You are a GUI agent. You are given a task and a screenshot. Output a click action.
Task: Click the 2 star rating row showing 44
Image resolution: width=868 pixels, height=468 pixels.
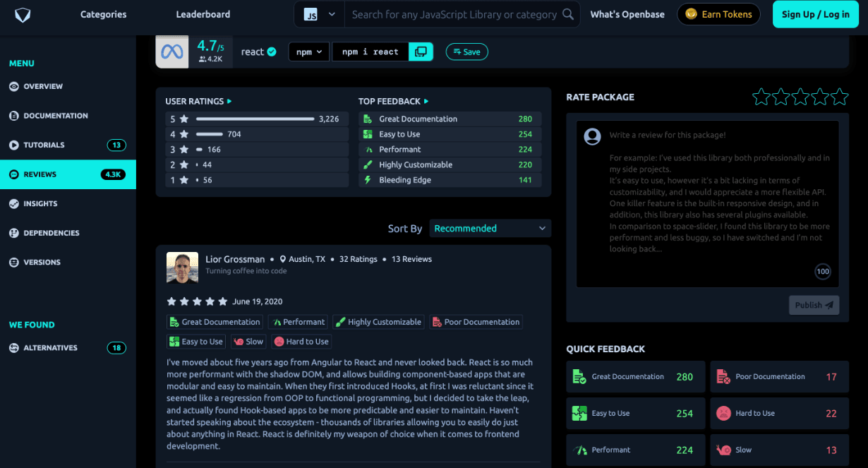point(257,164)
